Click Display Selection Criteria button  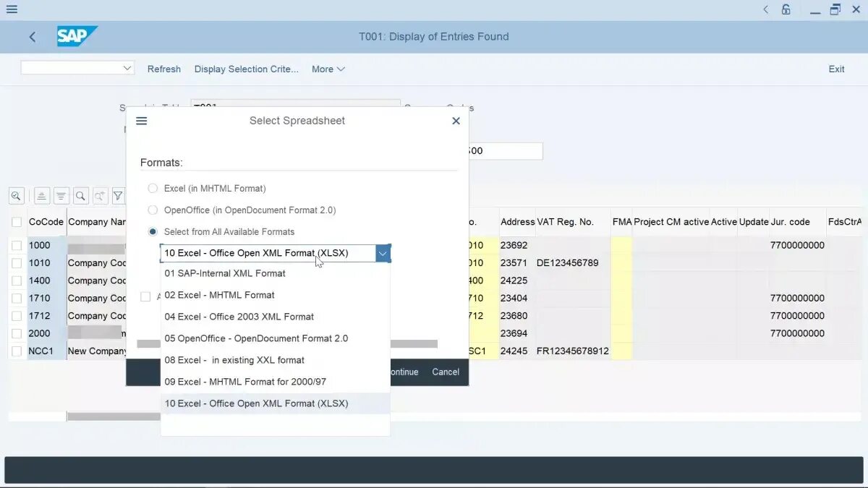click(247, 69)
